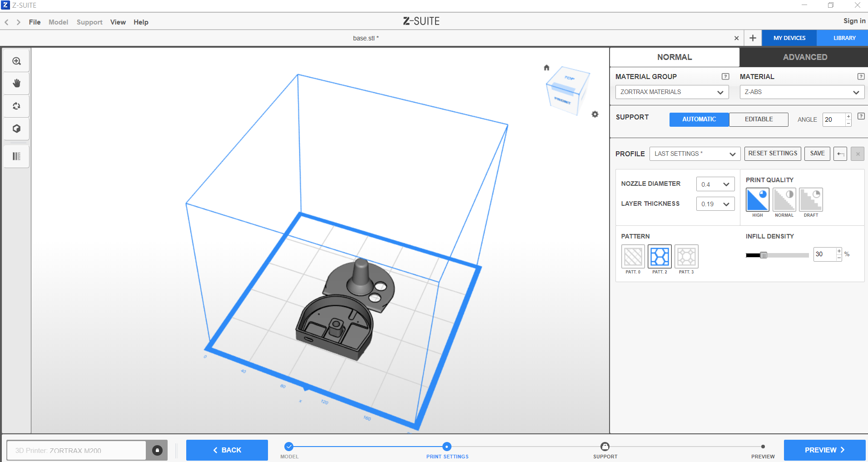Click the printer lock icon
Image resolution: width=868 pixels, height=462 pixels.
pyautogui.click(x=157, y=450)
